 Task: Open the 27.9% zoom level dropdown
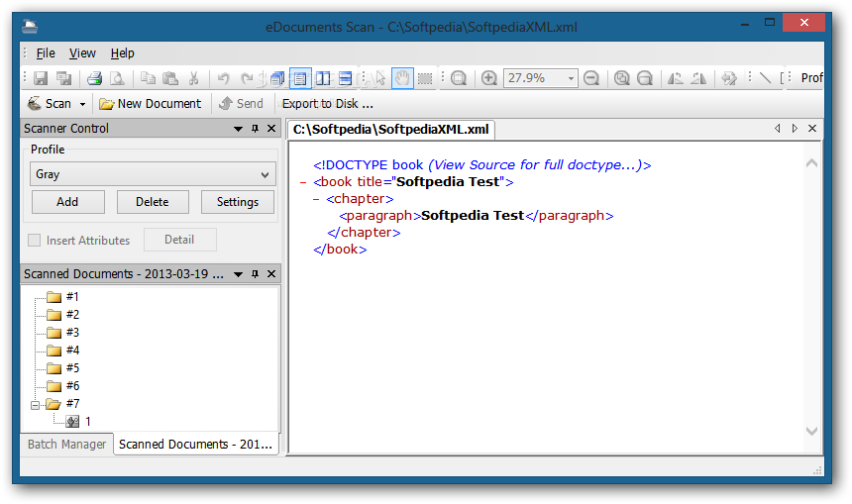click(x=571, y=78)
